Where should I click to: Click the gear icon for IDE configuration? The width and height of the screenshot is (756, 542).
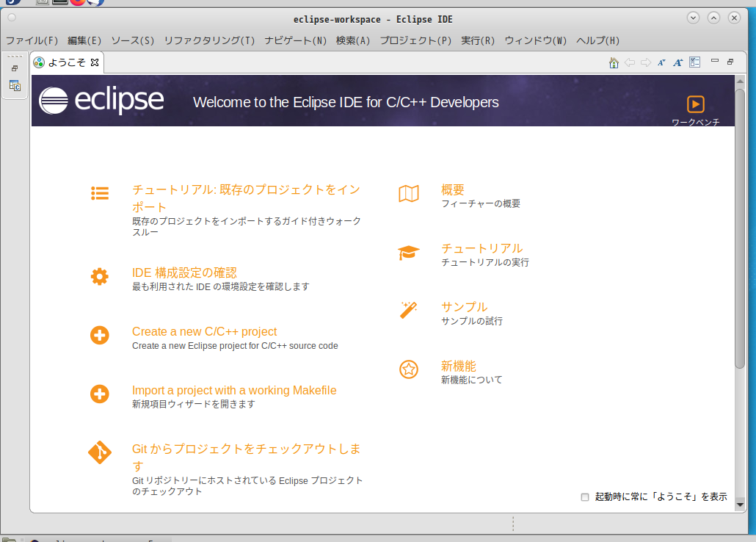[x=100, y=277]
